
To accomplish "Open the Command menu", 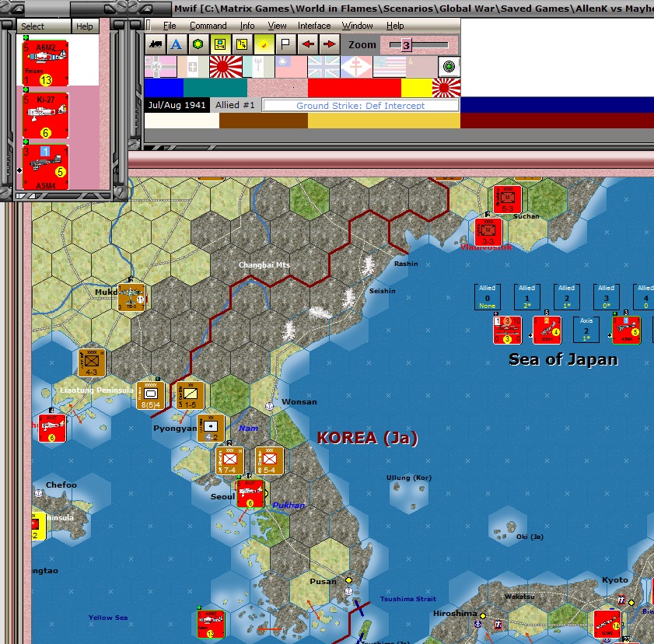I will [x=208, y=26].
